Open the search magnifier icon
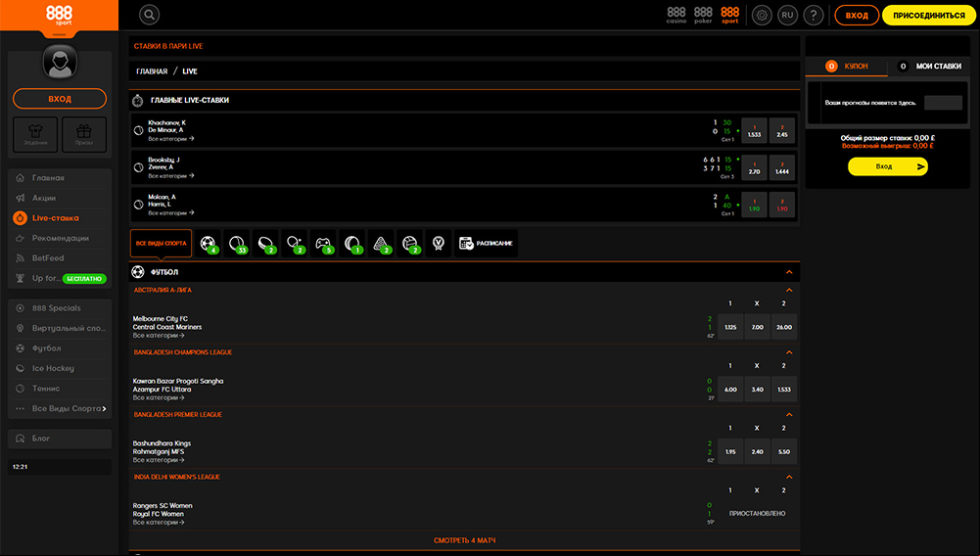This screenshot has height=556, width=980. (x=150, y=15)
